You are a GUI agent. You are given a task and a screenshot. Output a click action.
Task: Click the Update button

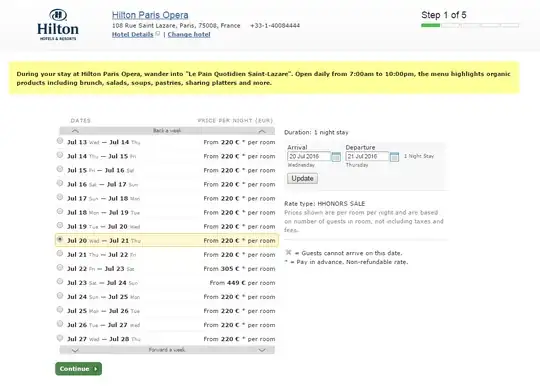coord(302,178)
